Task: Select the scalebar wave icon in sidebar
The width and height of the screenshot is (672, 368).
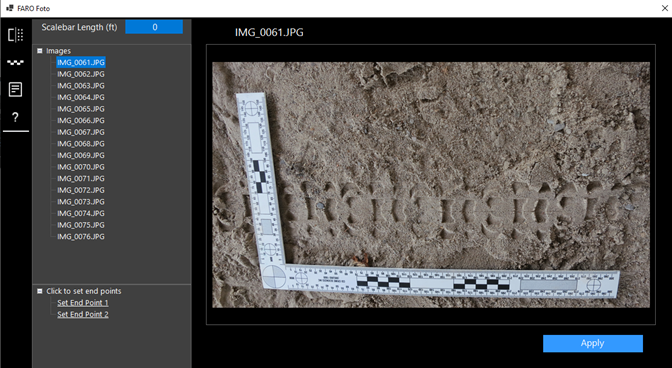Action: pyautogui.click(x=15, y=63)
